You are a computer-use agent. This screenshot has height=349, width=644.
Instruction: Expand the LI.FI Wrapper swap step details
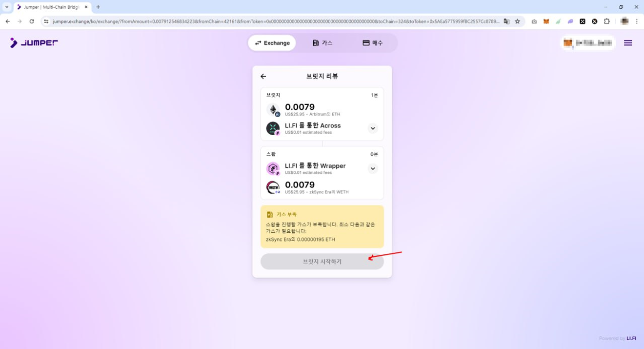tap(373, 169)
